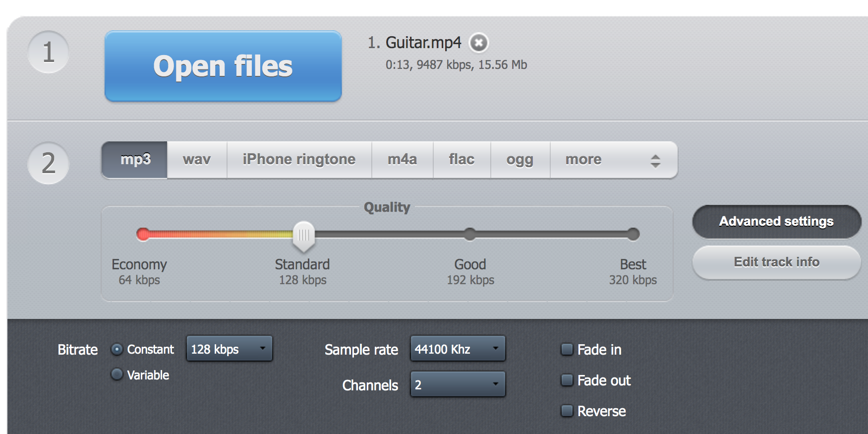Expand the more formats dropdown

[614, 160]
